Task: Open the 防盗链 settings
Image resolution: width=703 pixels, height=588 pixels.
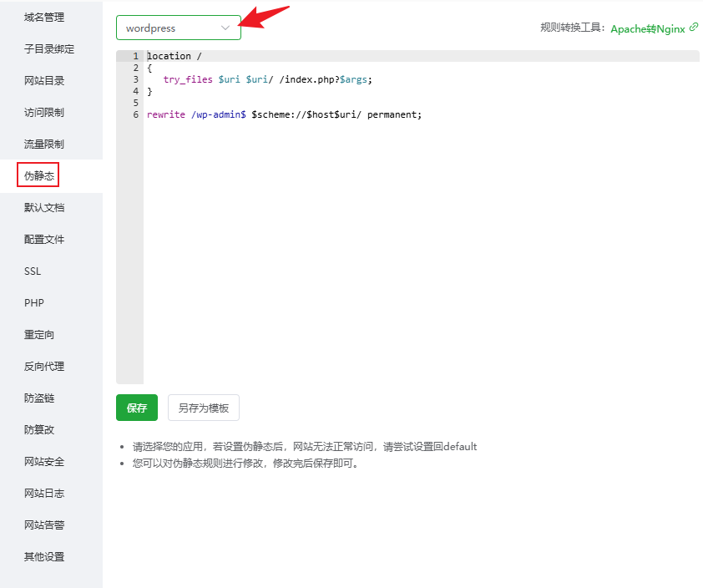Action: (x=39, y=398)
